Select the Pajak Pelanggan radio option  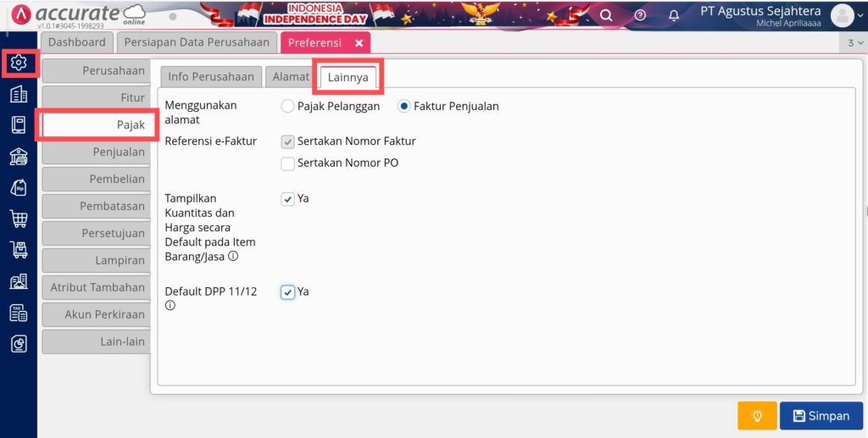coord(288,107)
